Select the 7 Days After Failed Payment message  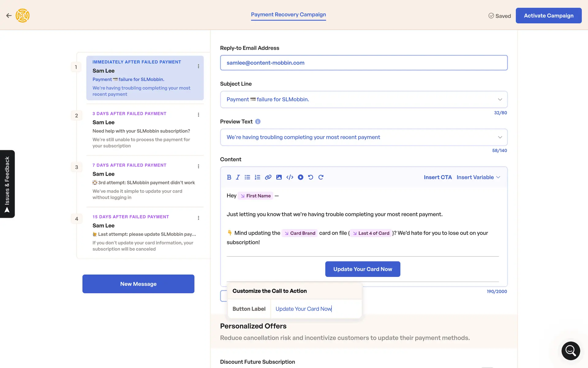coord(144,181)
